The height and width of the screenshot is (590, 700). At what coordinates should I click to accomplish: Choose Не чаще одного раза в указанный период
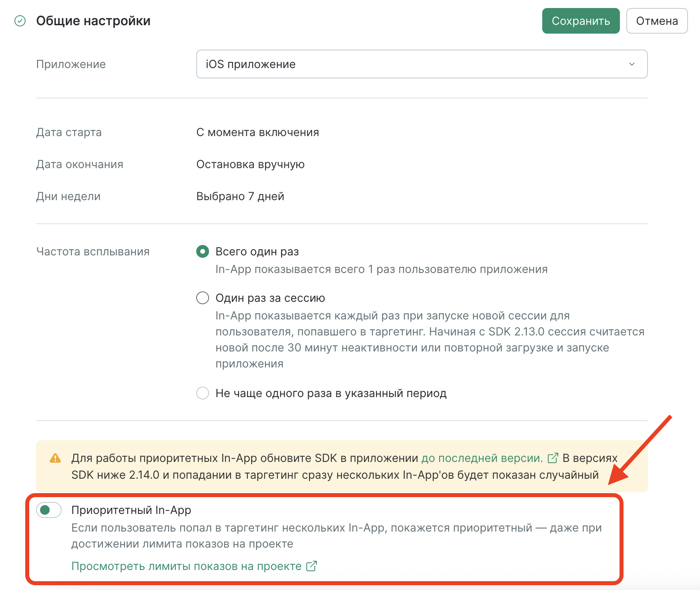tap(203, 393)
